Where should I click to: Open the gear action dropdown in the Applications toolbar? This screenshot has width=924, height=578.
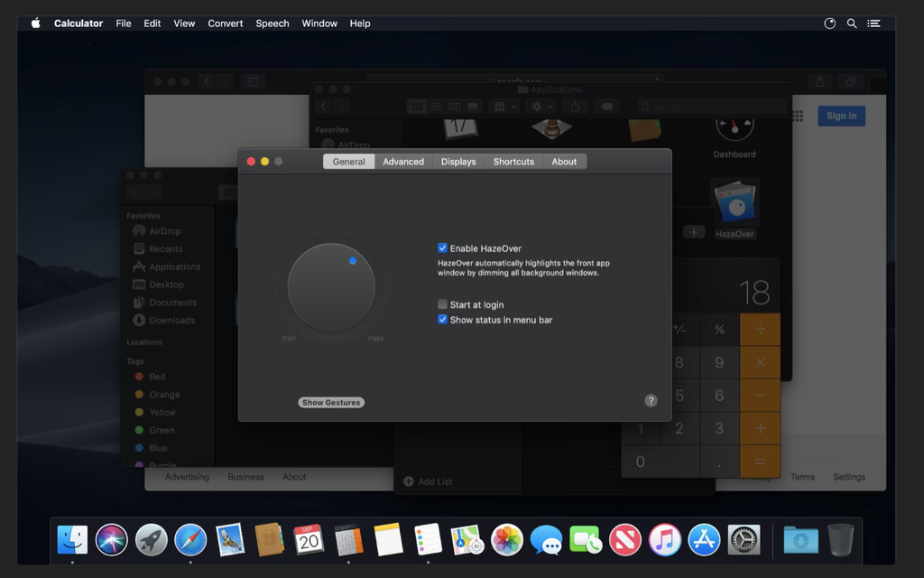542,107
